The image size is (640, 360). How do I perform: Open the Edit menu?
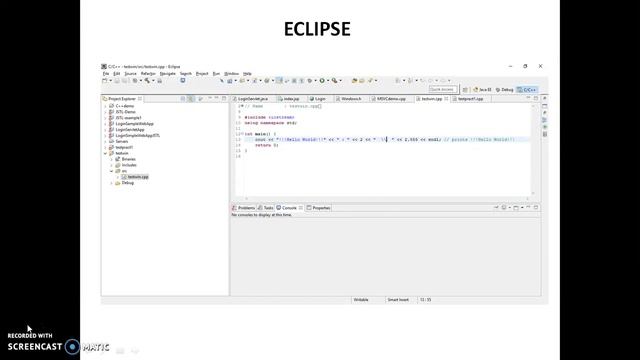coord(117,74)
